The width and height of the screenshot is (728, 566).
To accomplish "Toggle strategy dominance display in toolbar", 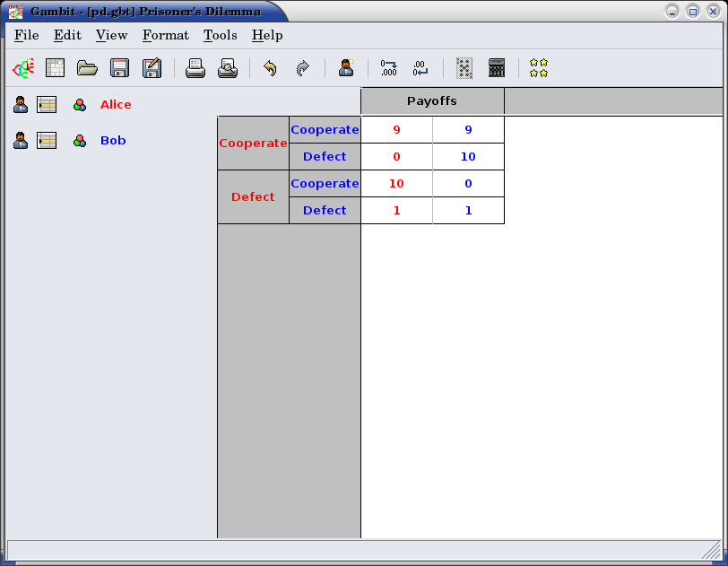I will click(x=464, y=68).
